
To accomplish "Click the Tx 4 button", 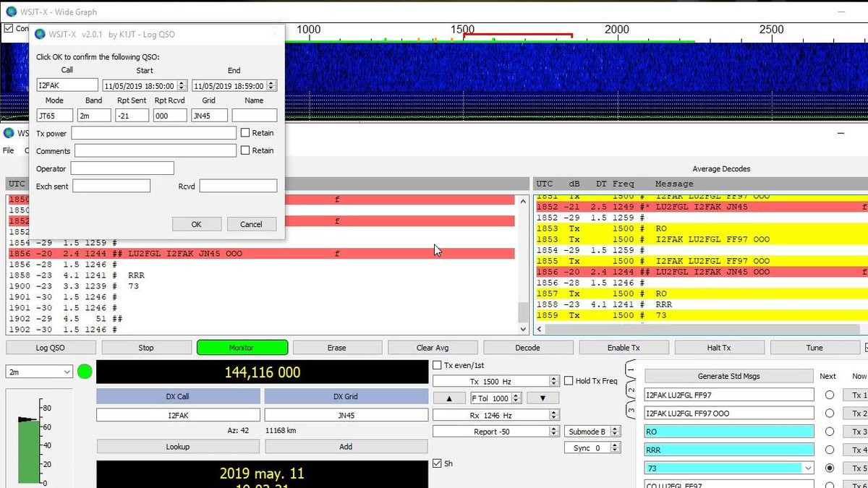I will coord(858,450).
